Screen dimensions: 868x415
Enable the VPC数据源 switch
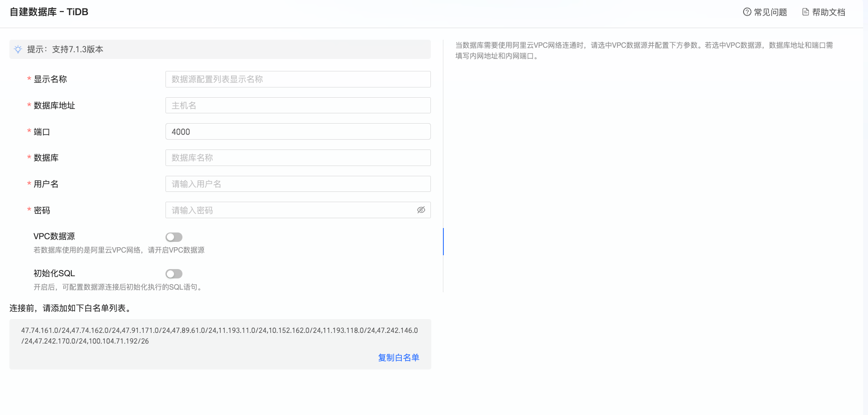174,237
